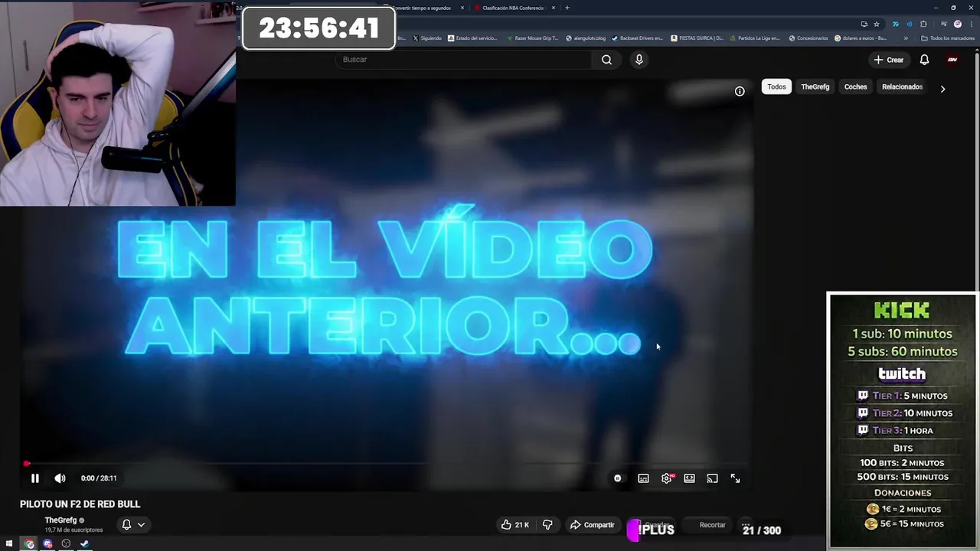Open the alangulotv.blog bookmark
The height and width of the screenshot is (551, 980).
coord(586,38)
